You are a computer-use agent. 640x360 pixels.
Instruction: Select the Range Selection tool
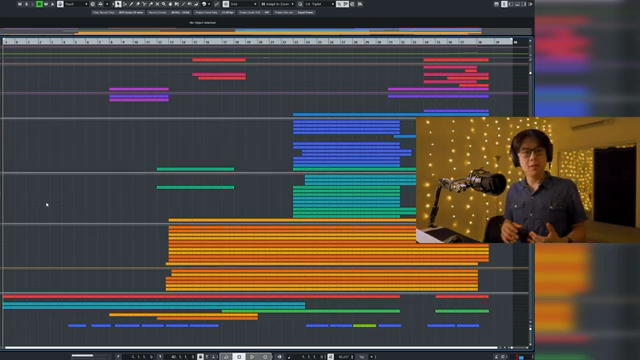125,4
